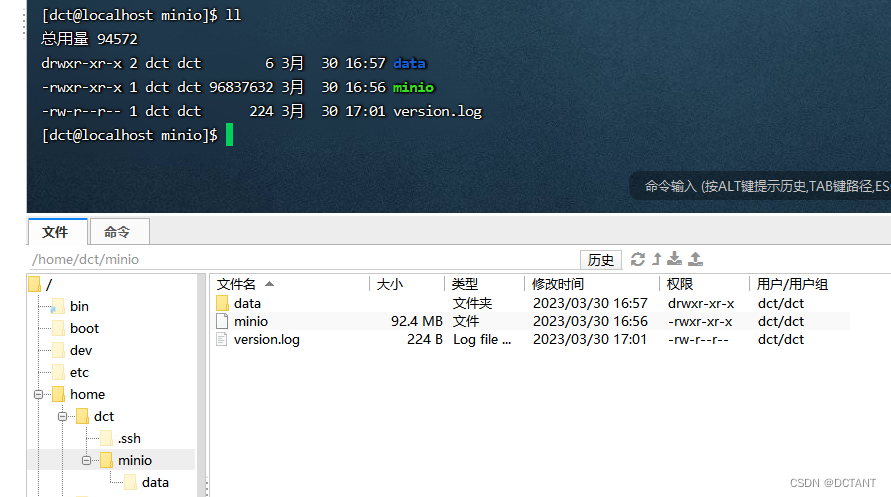Select the minio file row in file list
This screenshot has width=891, height=497.
[x=532, y=321]
